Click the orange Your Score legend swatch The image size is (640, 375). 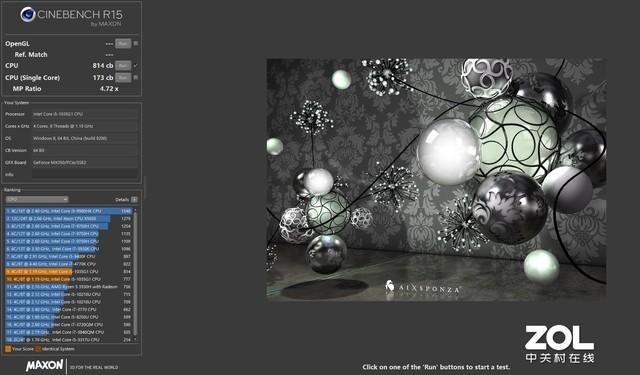pyautogui.click(x=8, y=348)
